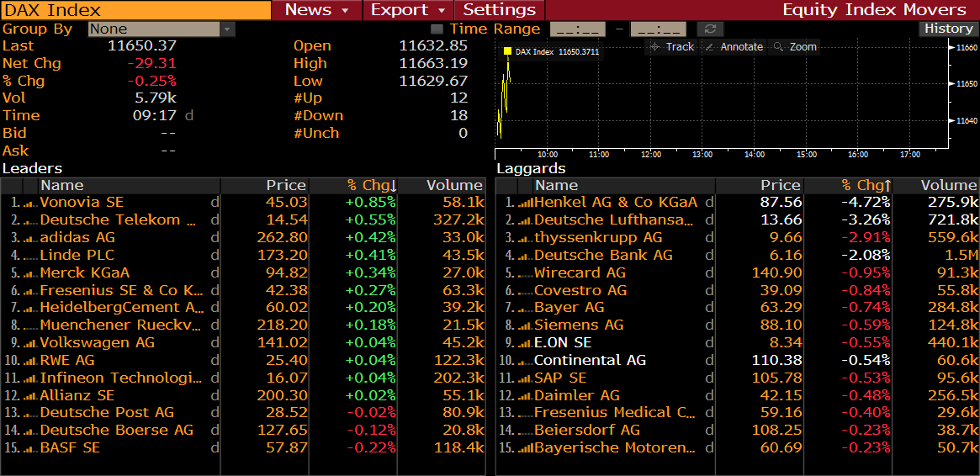Click the mini bar icon beside adidas AG

30,238
